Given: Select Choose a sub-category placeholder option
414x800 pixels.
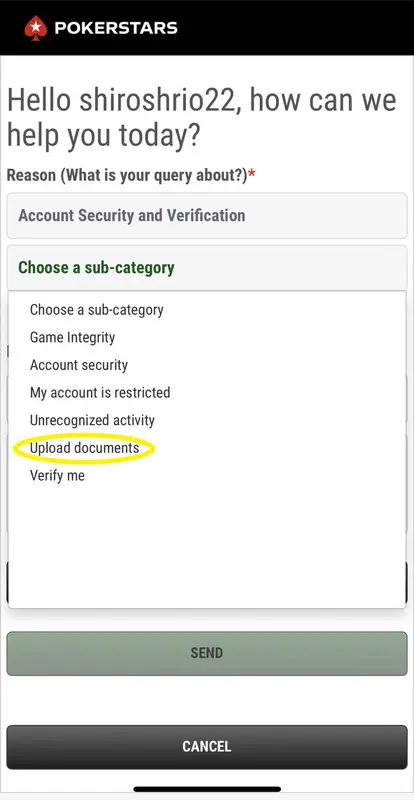Looking at the screenshot, I should point(96,310).
